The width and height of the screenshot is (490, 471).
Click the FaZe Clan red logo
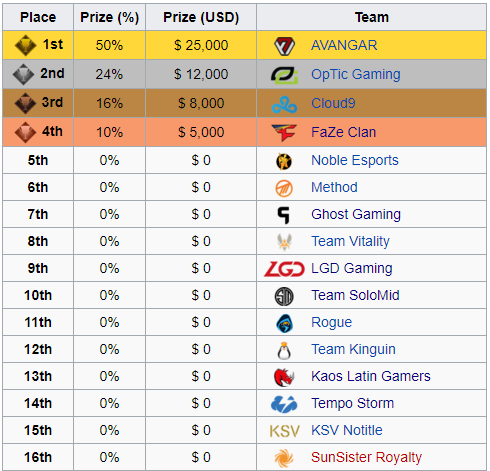pos(284,133)
